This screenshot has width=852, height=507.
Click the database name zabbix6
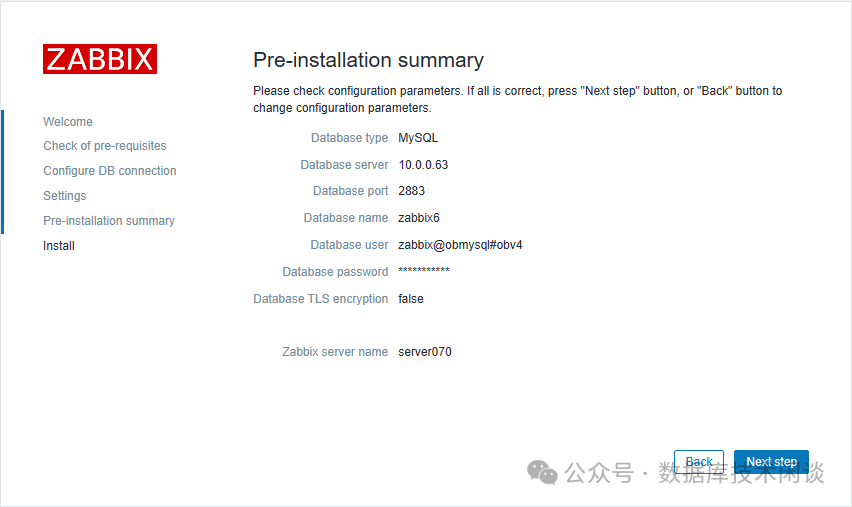pos(419,218)
